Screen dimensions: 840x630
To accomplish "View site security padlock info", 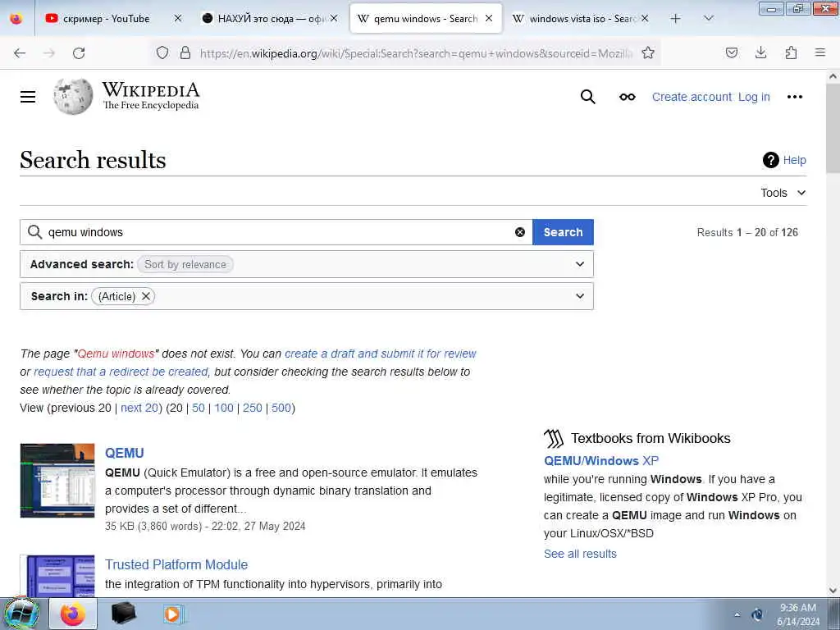I will [185, 52].
